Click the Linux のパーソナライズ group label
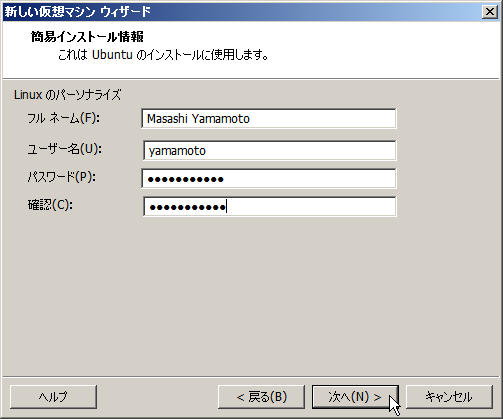The image size is (503, 419). coord(67,95)
